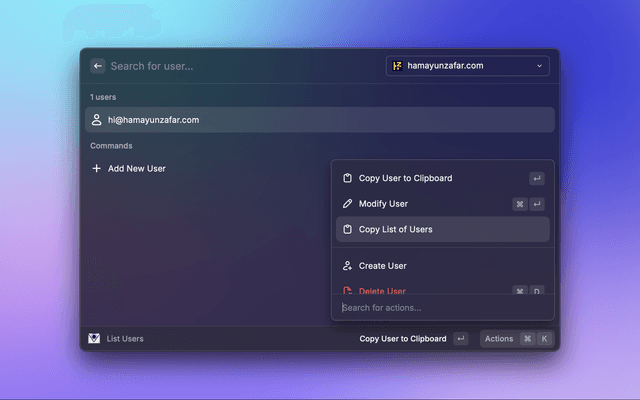Open the hamayunzafar.com domain selector
This screenshot has width=640, height=400.
pos(467,66)
